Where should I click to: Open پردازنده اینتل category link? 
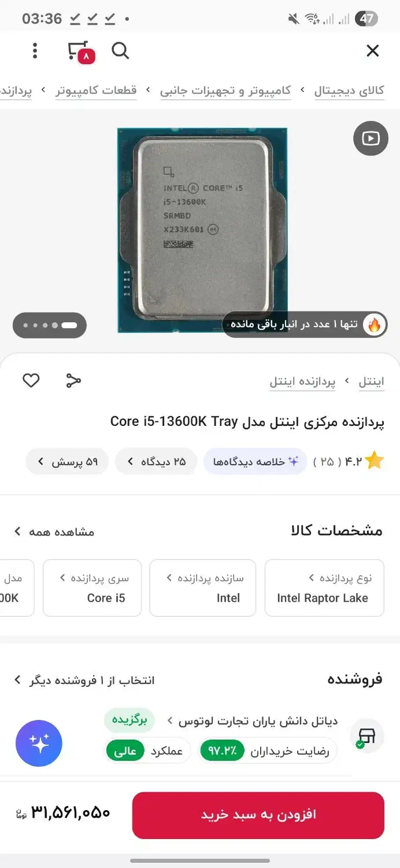pyautogui.click(x=302, y=381)
